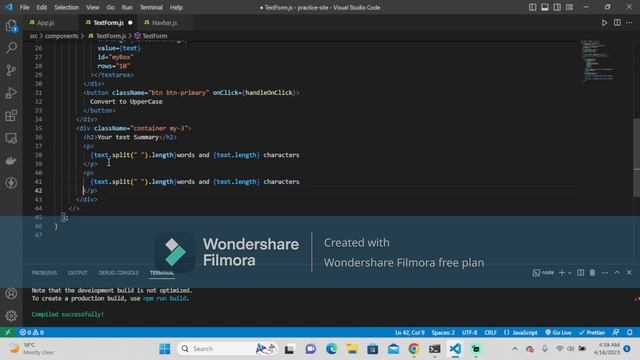The width and height of the screenshot is (640, 360).
Task: Click line number 38 in gutter
Action: pyautogui.click(x=38, y=155)
